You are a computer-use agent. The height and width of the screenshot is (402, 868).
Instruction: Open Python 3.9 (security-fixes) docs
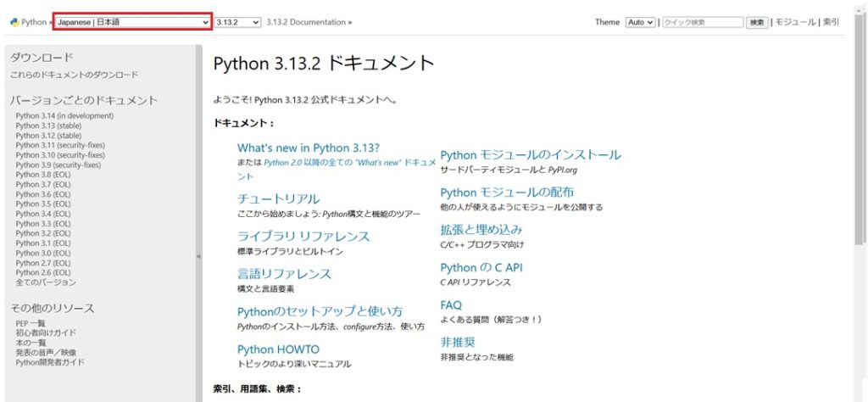[x=58, y=165]
